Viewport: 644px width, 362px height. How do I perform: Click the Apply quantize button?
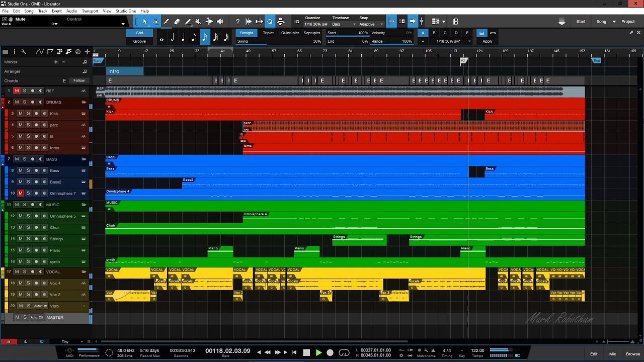488,41
